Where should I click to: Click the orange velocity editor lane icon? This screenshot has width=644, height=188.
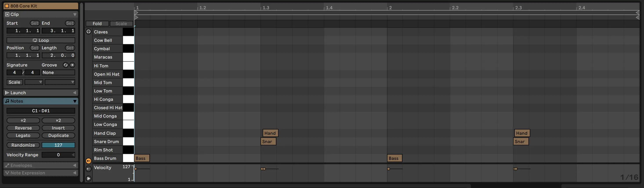pyautogui.click(x=89, y=161)
